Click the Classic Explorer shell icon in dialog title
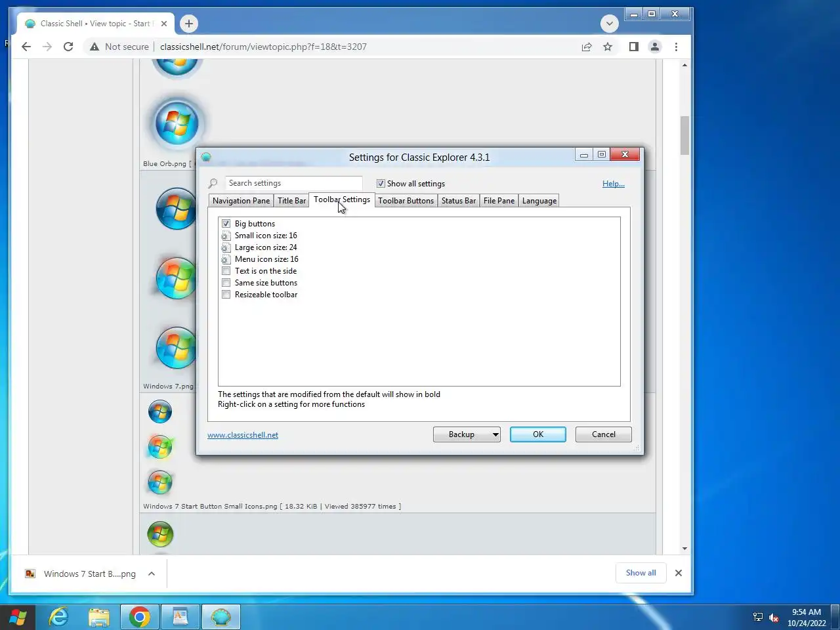The height and width of the screenshot is (630, 840). (x=206, y=157)
